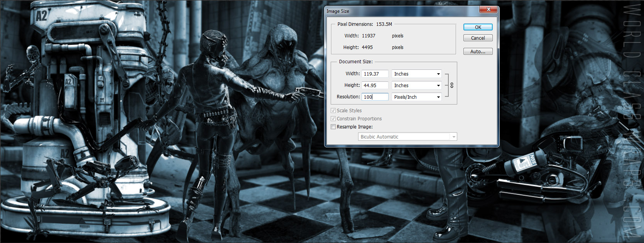Image resolution: width=644 pixels, height=243 pixels.
Task: Click the chain link constrain icon
Action: pyautogui.click(x=452, y=85)
